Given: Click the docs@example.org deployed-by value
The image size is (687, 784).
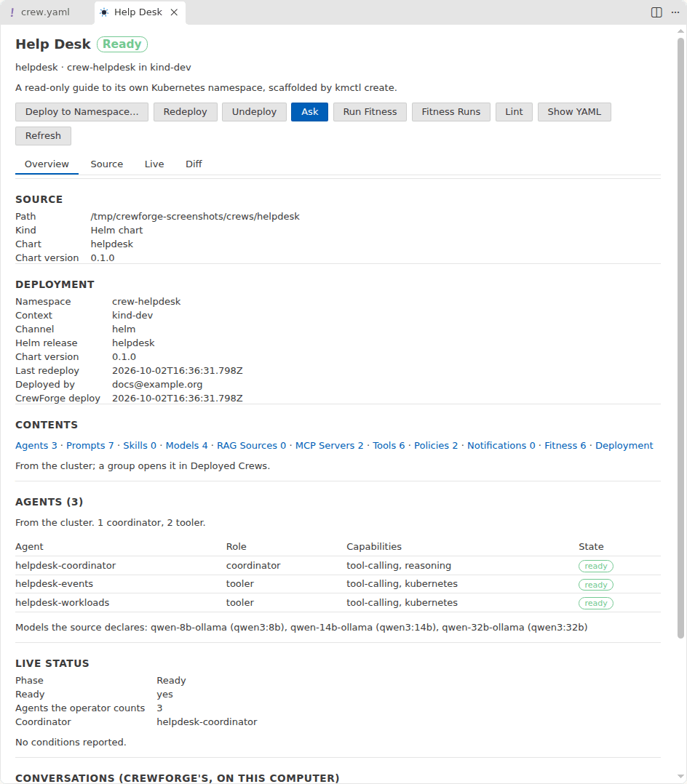Looking at the screenshot, I should (157, 385).
